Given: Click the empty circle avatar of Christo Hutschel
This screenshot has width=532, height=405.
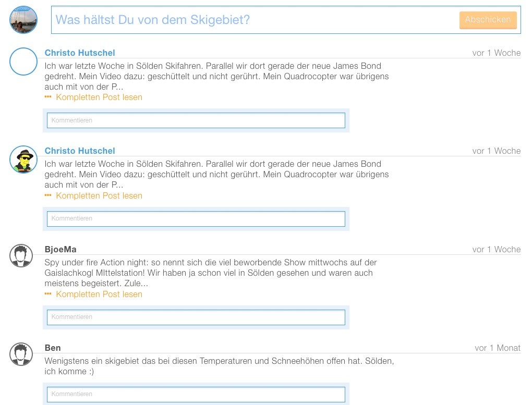Looking at the screenshot, I should coord(23,62).
